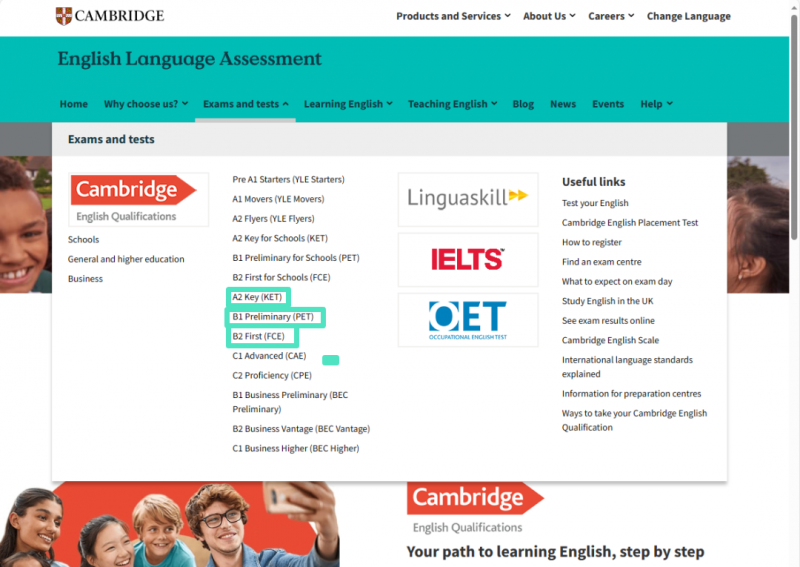Click Change Language in the top bar
The height and width of the screenshot is (567, 800).
click(x=688, y=16)
